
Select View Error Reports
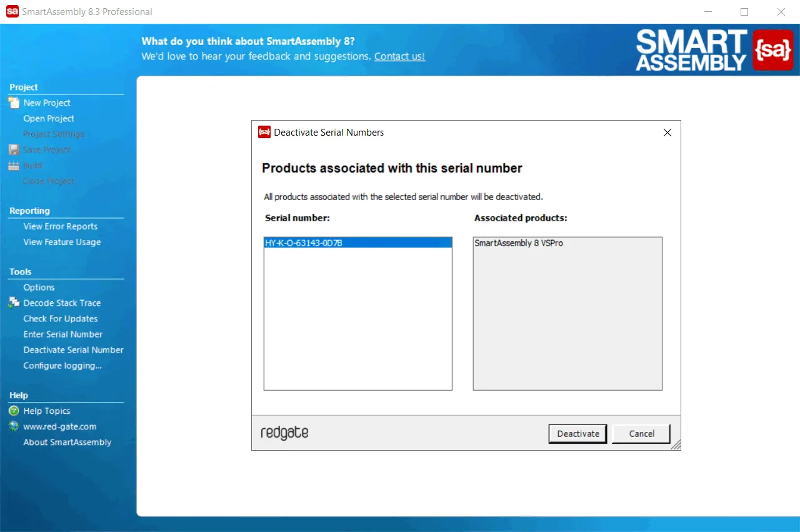(x=61, y=226)
